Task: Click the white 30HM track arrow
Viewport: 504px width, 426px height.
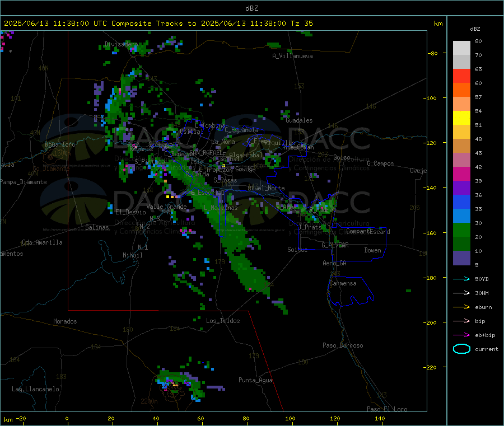Action: click(461, 293)
